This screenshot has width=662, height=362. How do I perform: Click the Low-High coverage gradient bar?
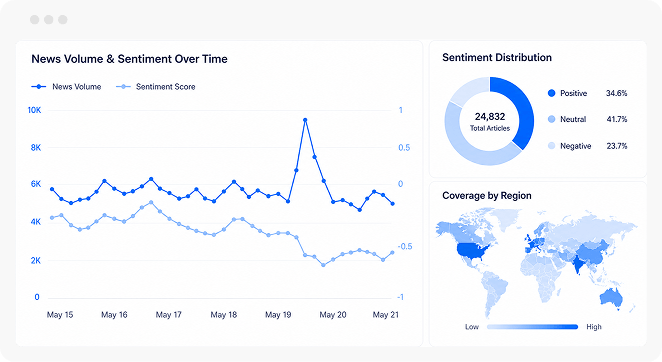point(532,327)
